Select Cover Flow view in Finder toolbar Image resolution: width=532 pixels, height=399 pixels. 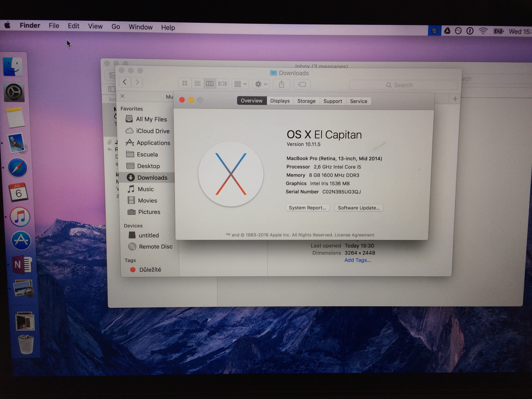tap(222, 84)
